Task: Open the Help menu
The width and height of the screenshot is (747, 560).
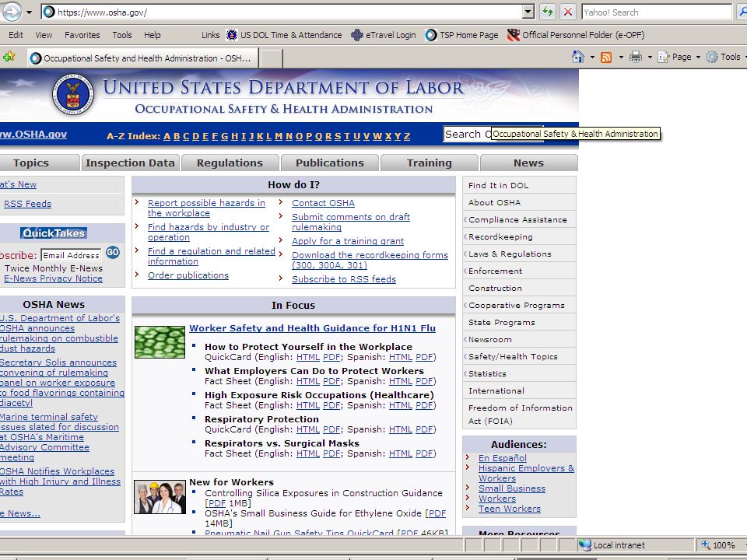Action: 152,35
